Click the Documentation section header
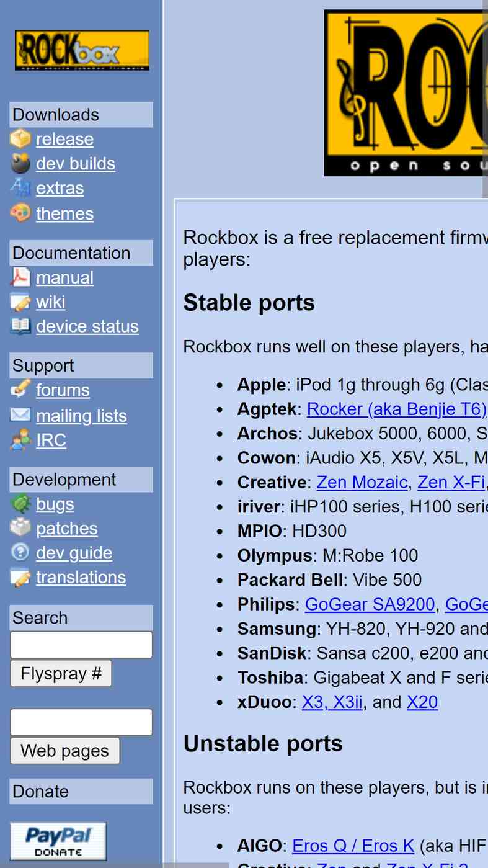 [x=81, y=253]
